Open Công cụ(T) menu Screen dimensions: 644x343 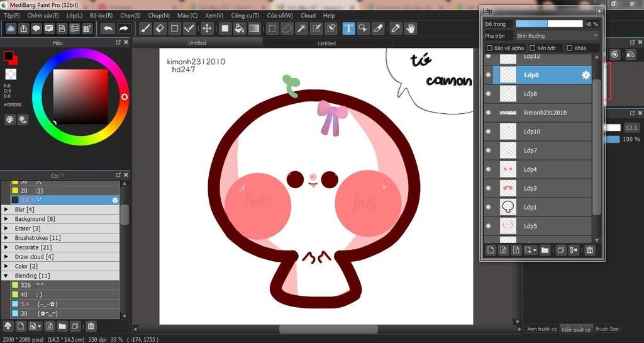(245, 15)
